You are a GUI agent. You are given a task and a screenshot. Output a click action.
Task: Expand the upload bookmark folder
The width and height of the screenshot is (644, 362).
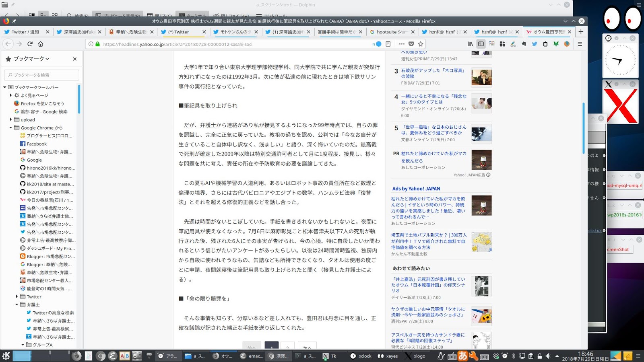(11, 119)
